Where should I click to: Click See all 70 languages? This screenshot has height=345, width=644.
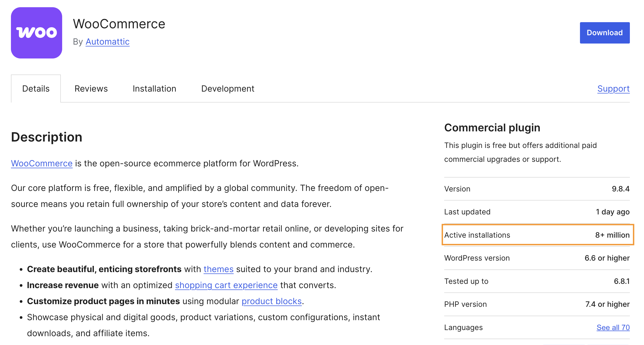pos(613,327)
